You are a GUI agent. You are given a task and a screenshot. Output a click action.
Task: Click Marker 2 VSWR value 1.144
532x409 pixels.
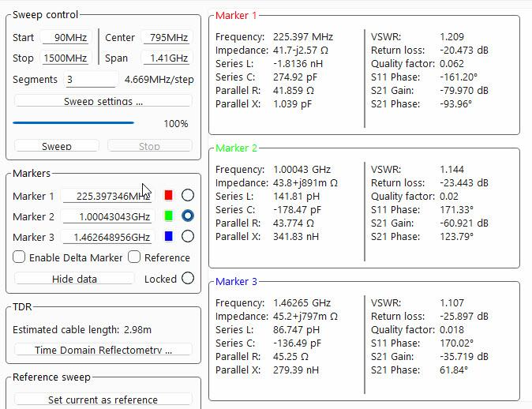click(451, 170)
